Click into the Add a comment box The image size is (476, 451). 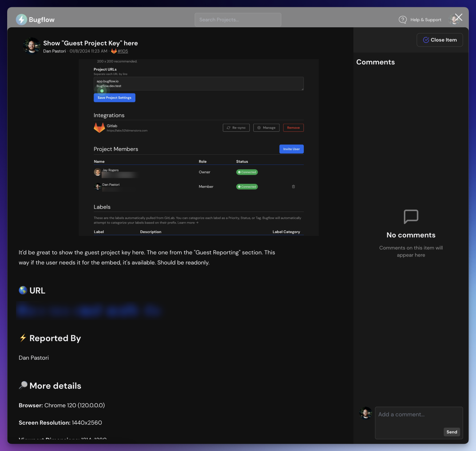419,423
